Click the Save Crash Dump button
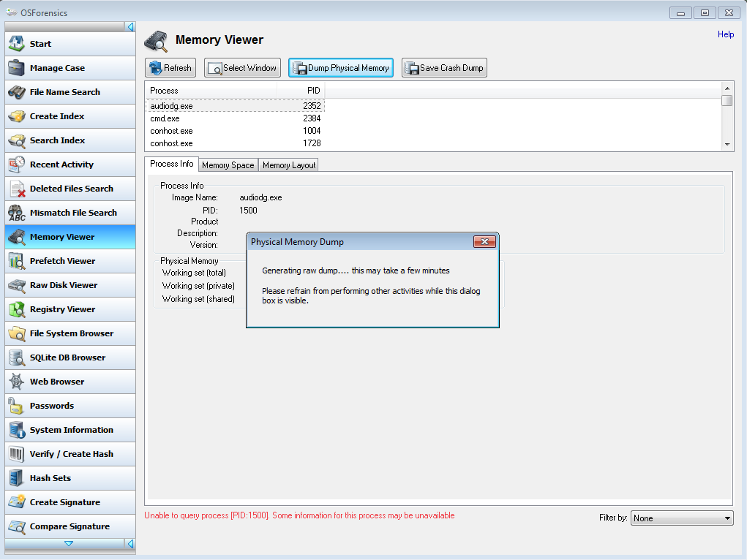The width and height of the screenshot is (747, 560). (444, 68)
